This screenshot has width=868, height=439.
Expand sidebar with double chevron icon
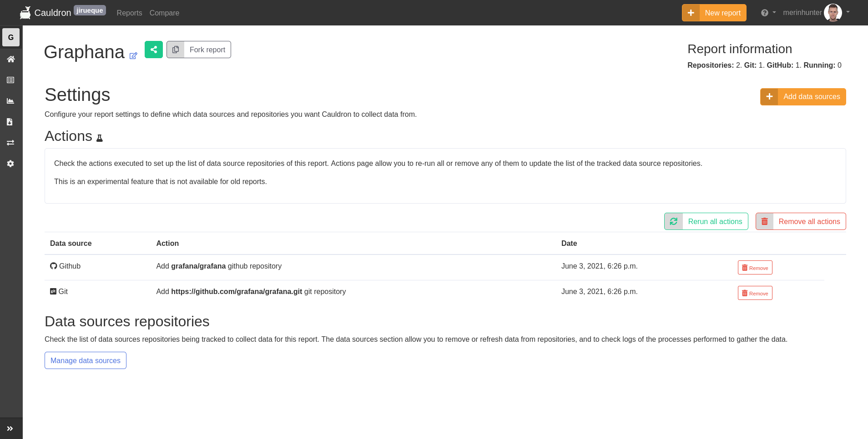coord(10,429)
